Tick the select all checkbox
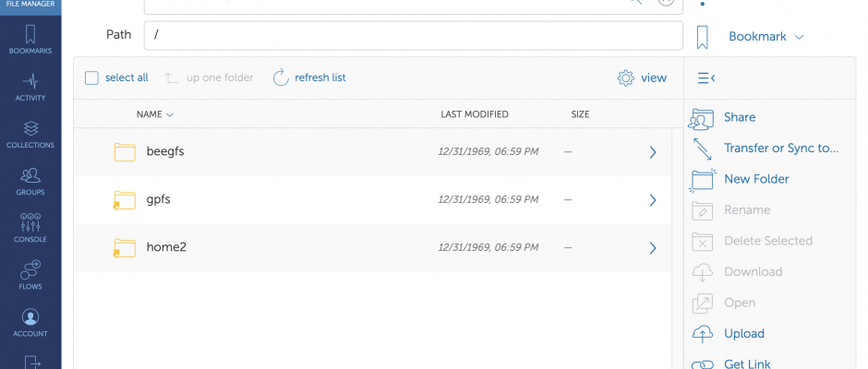Screen dimensions: 868x369 pyautogui.click(x=92, y=78)
